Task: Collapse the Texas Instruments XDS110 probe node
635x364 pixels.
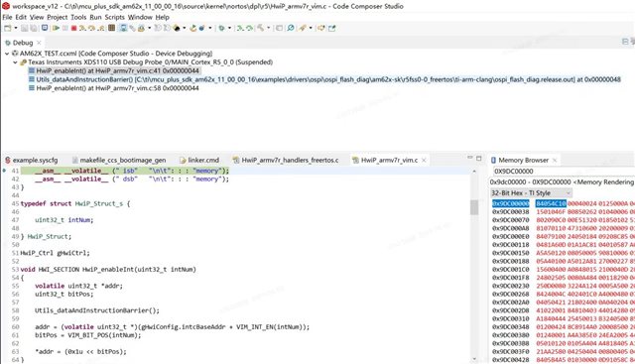Action: coord(15,62)
